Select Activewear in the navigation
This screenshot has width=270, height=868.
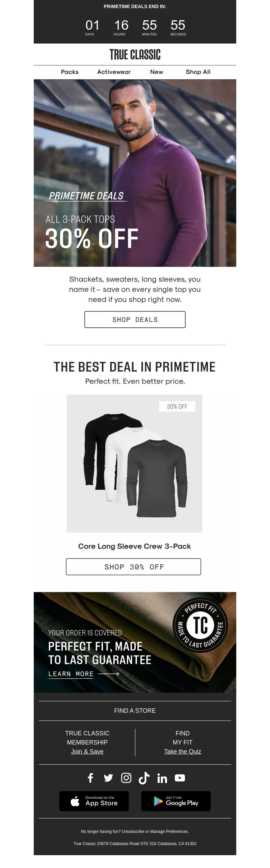(x=114, y=72)
